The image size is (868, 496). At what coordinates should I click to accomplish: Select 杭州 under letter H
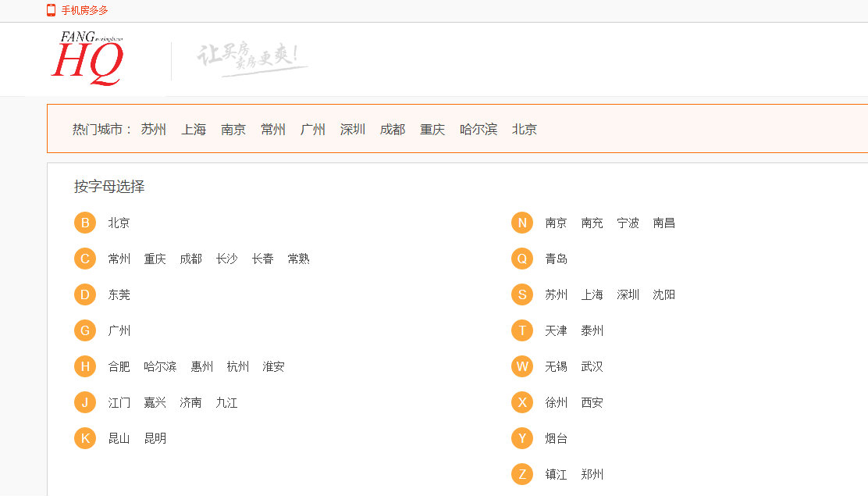(x=238, y=366)
